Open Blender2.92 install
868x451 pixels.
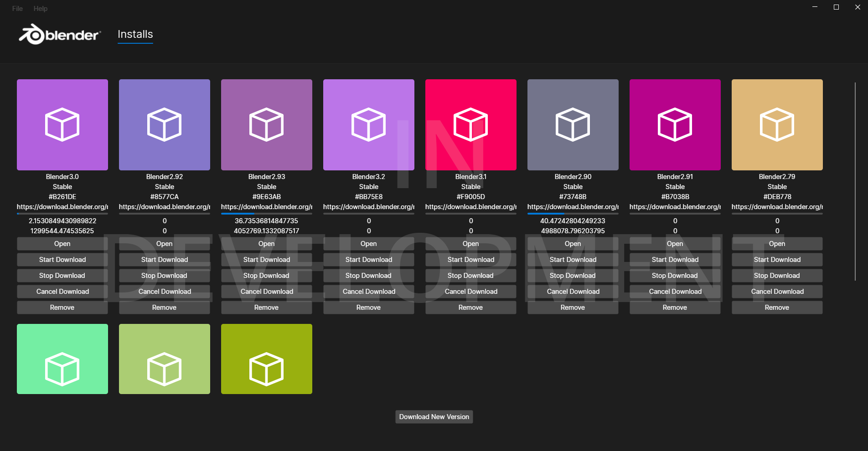[165, 244]
